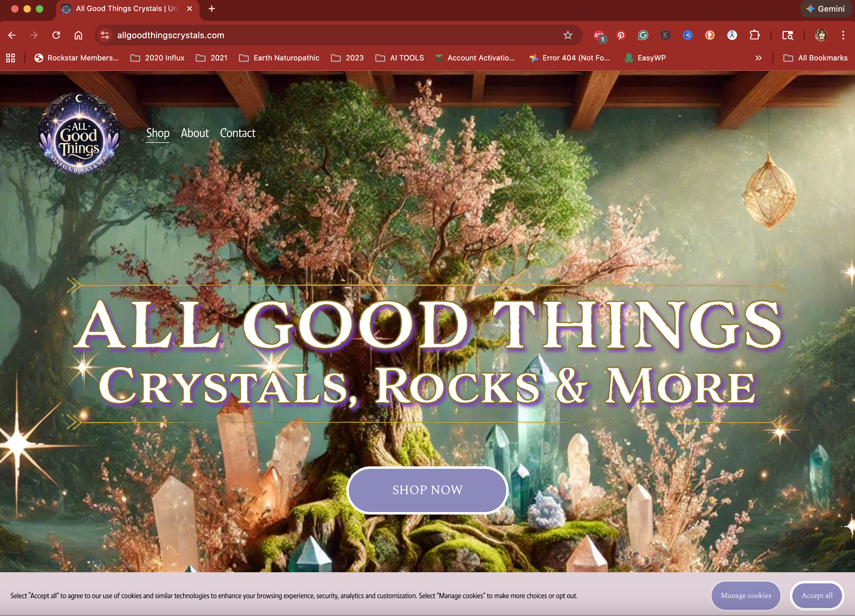This screenshot has width=855, height=616.
Task: Click the Pinterest extension icon
Action: tap(620, 36)
